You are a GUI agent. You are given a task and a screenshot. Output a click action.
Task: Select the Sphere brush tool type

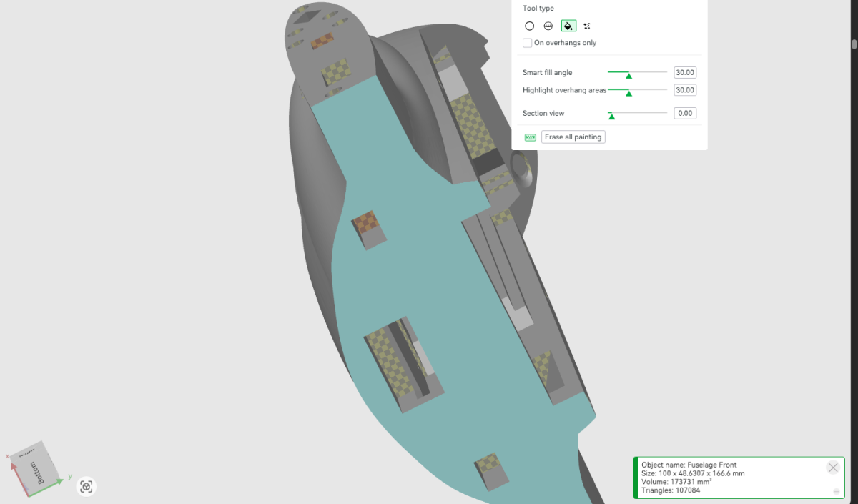[x=548, y=26]
